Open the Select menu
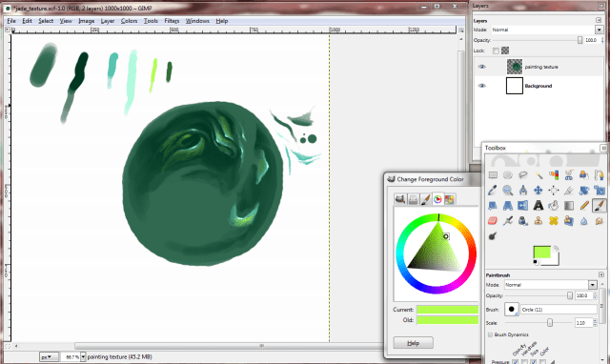 click(46, 21)
